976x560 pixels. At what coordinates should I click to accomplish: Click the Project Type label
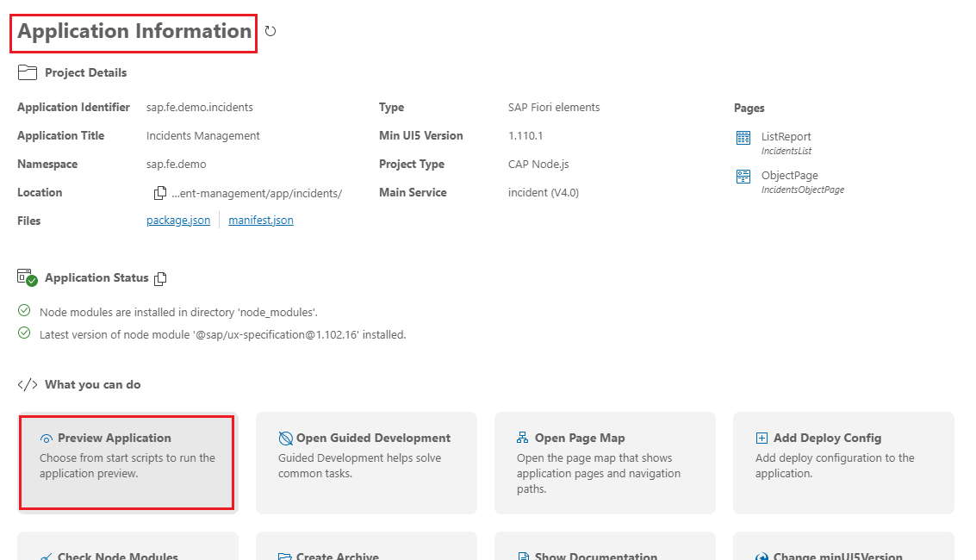412,165
